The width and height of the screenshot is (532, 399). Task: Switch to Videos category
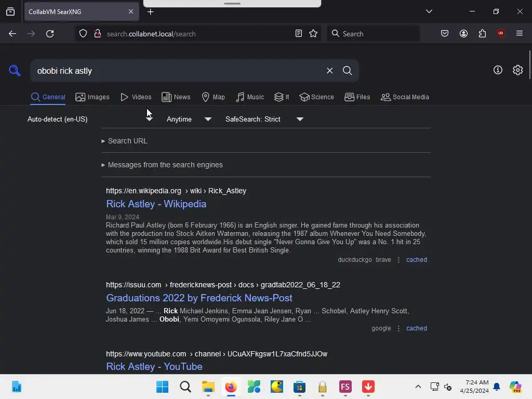(x=136, y=97)
